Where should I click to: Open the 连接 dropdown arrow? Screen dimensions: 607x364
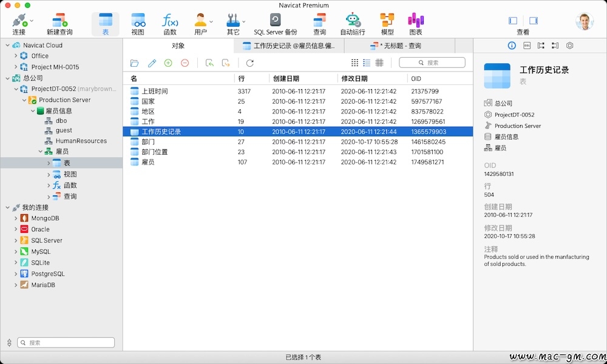(x=32, y=21)
